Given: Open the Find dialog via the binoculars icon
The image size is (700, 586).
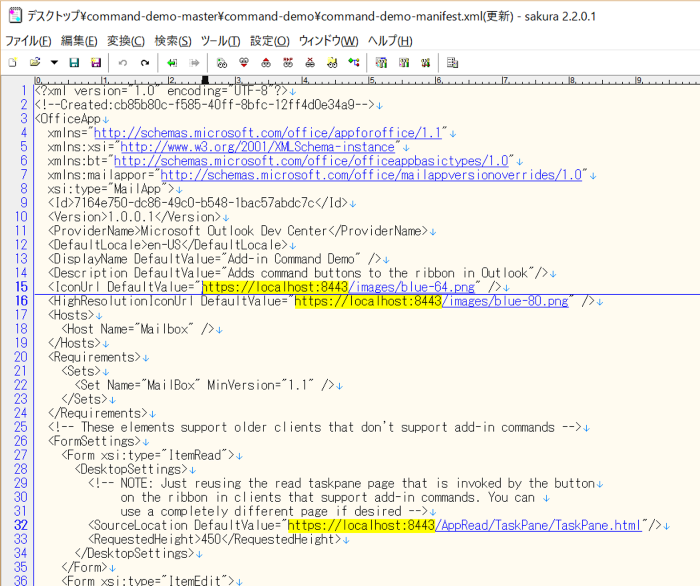Looking at the screenshot, I should [221, 63].
